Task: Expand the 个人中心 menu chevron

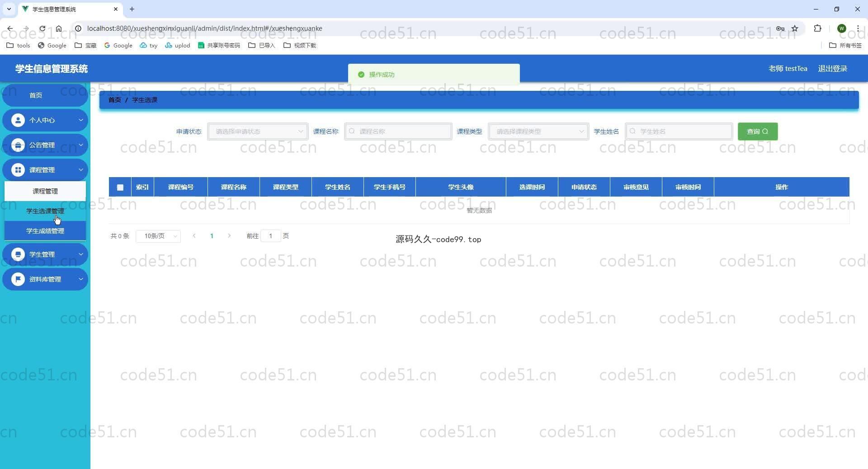Action: [x=81, y=120]
